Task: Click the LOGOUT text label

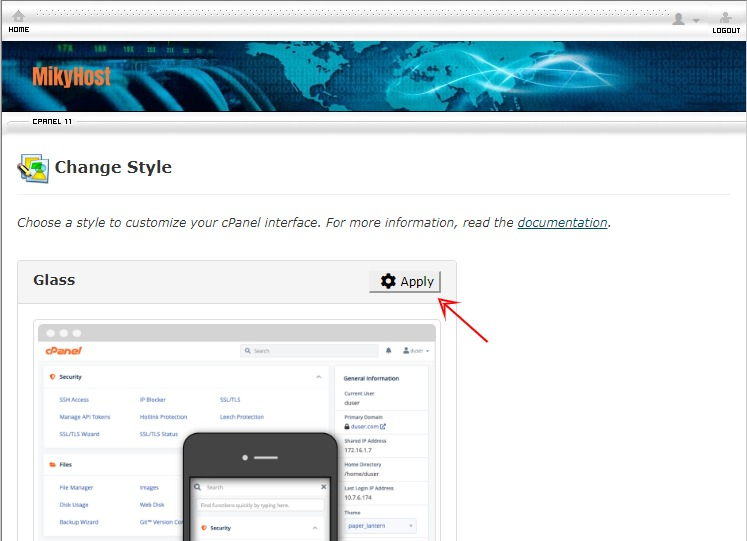Action: point(726,30)
